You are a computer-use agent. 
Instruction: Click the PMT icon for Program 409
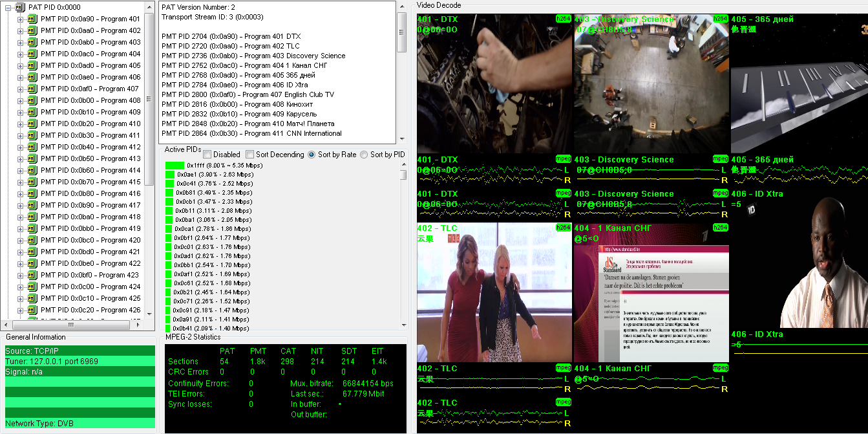pyautogui.click(x=32, y=112)
